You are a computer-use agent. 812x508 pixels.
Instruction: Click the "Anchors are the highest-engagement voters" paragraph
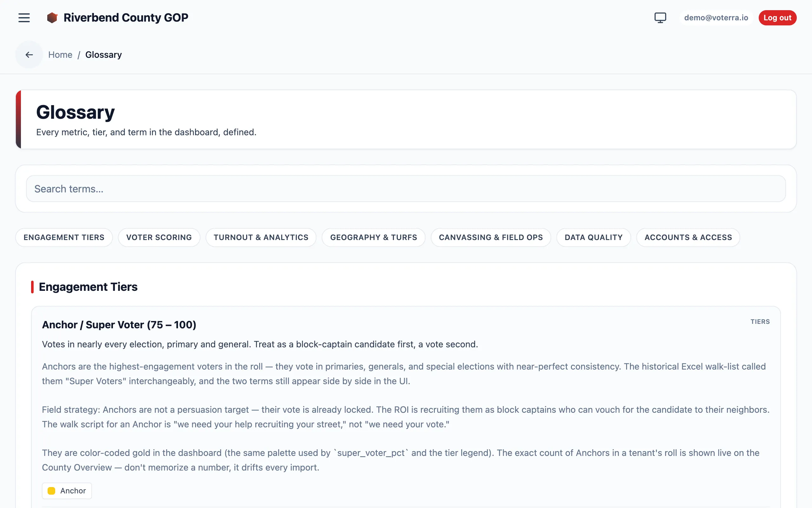tap(404, 374)
